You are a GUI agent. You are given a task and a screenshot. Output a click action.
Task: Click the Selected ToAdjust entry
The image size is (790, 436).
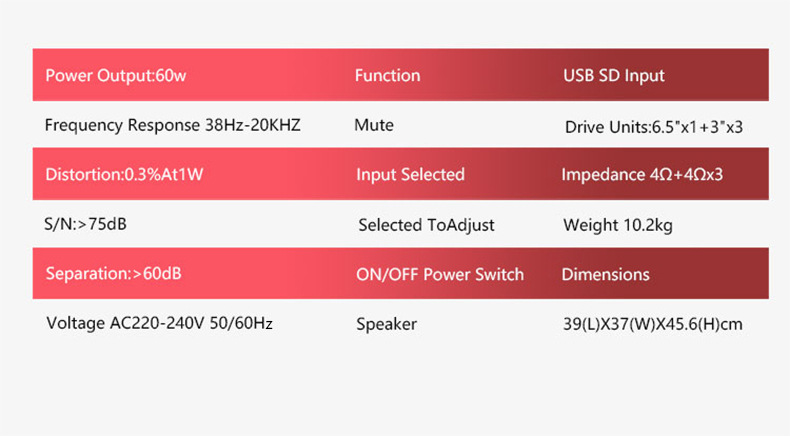(426, 225)
